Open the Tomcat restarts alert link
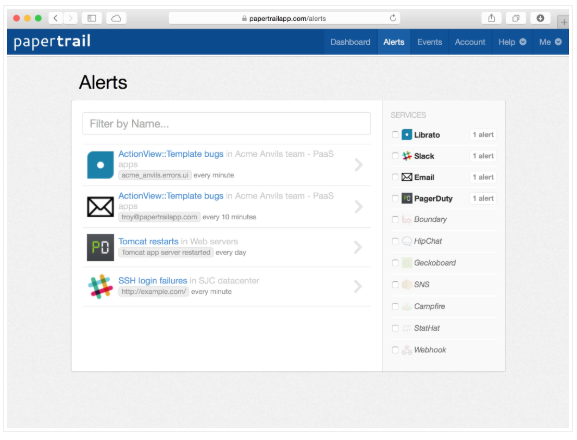The image size is (577, 440). (x=148, y=241)
